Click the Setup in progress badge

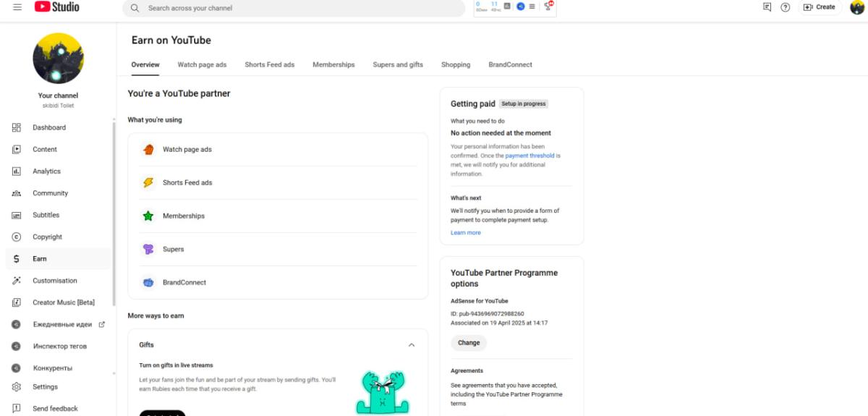point(524,103)
